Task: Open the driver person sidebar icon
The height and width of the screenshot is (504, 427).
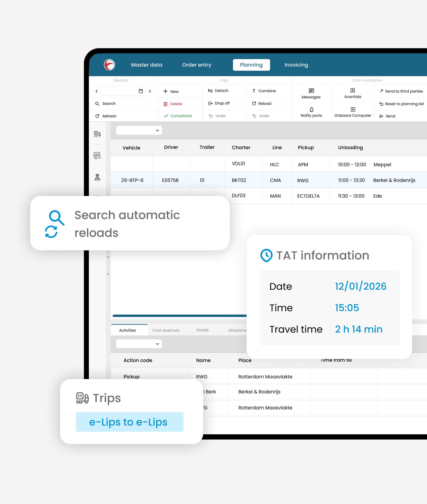Action: pos(97,177)
